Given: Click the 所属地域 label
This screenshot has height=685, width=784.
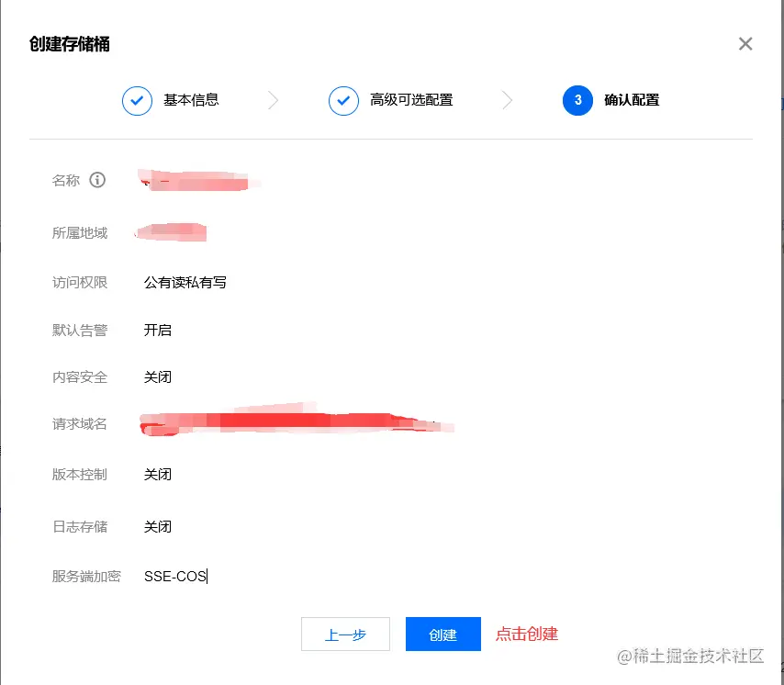Looking at the screenshot, I should (80, 233).
